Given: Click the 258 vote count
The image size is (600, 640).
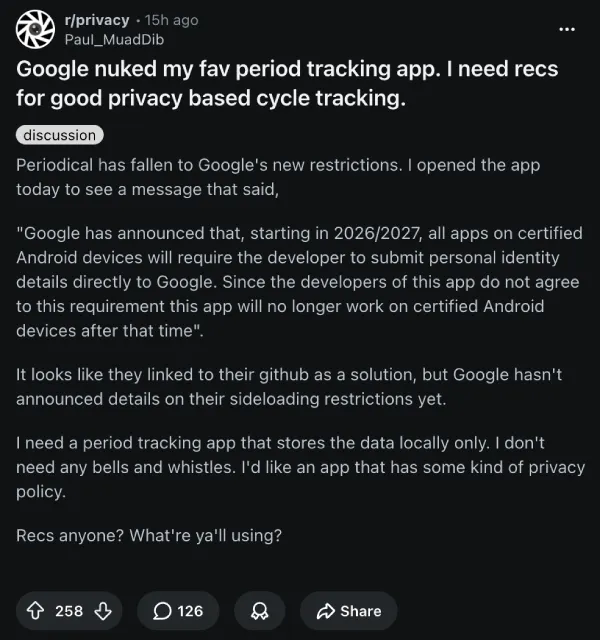Looking at the screenshot, I should click(69, 611).
